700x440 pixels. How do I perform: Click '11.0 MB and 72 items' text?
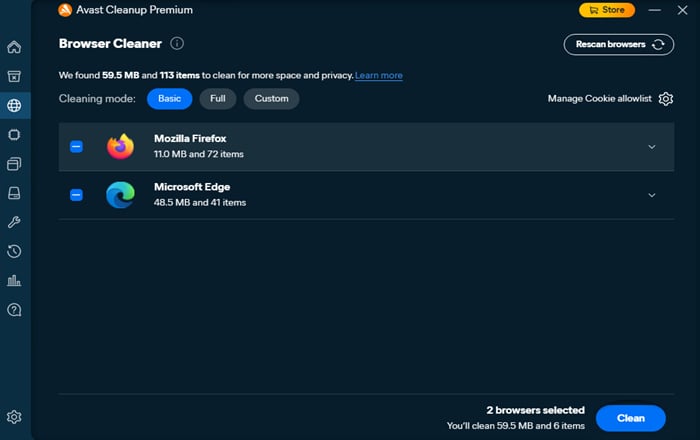point(199,154)
